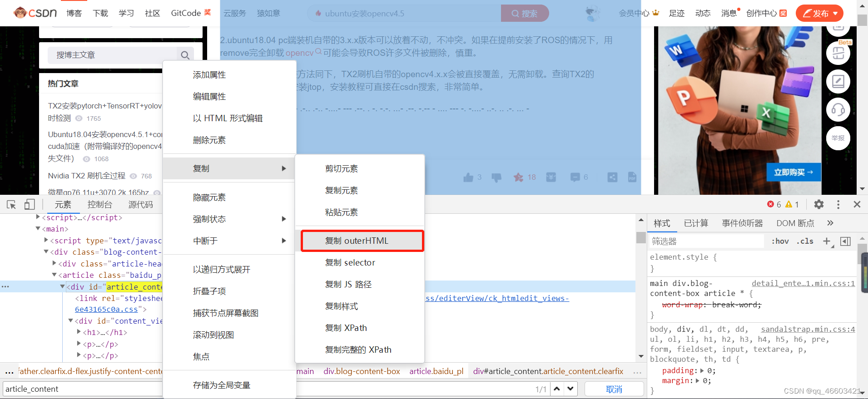Go to next search result arrow

pos(570,389)
